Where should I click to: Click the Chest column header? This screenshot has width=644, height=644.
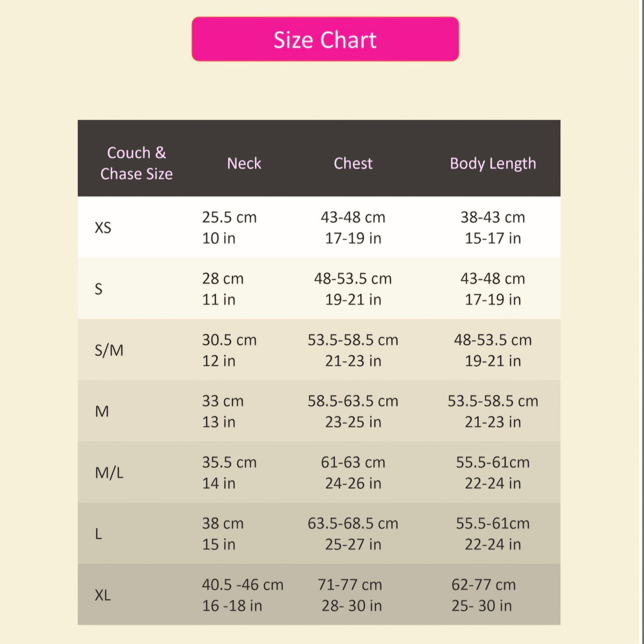(x=353, y=163)
